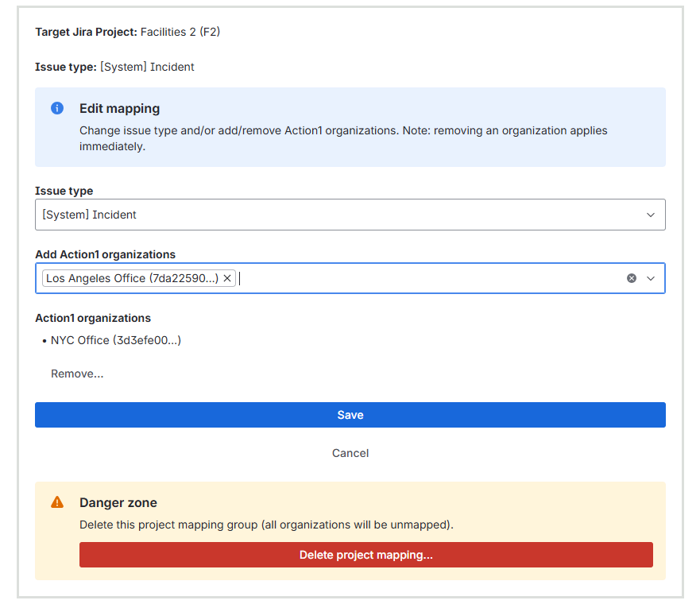Viewport: 700px width, 608px height.
Task: Cancel editing the mapping
Action: (x=350, y=453)
